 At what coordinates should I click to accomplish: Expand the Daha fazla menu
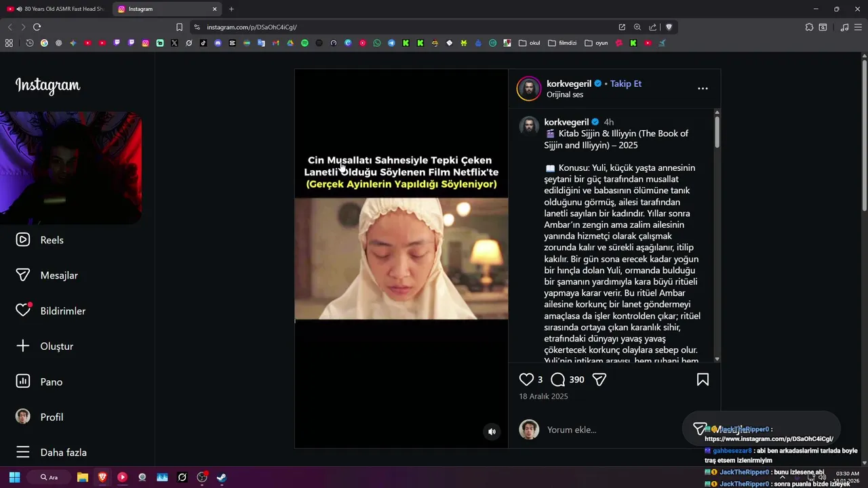(x=52, y=452)
